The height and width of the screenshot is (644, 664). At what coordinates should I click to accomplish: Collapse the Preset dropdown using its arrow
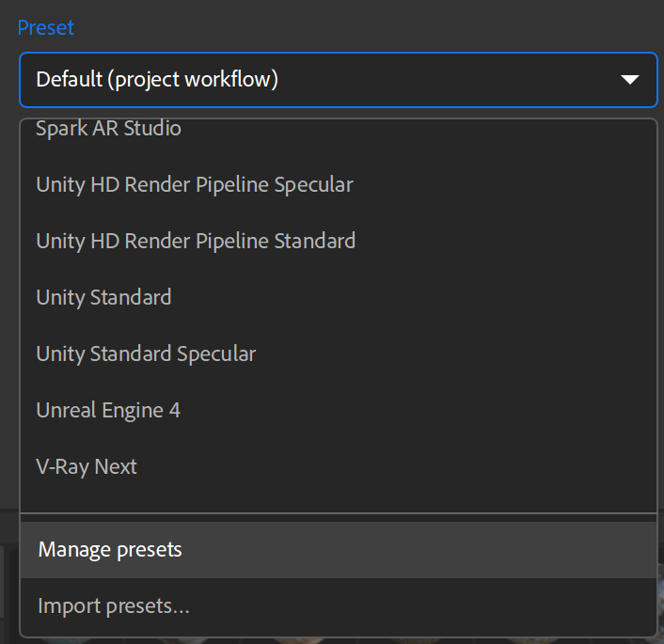[630, 80]
